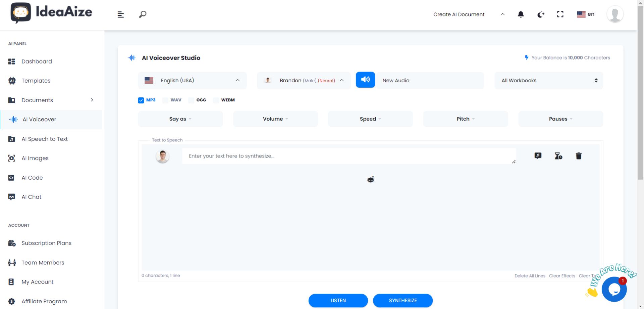Open the Templates page from the sidebar
The height and width of the screenshot is (309, 644).
[36, 81]
